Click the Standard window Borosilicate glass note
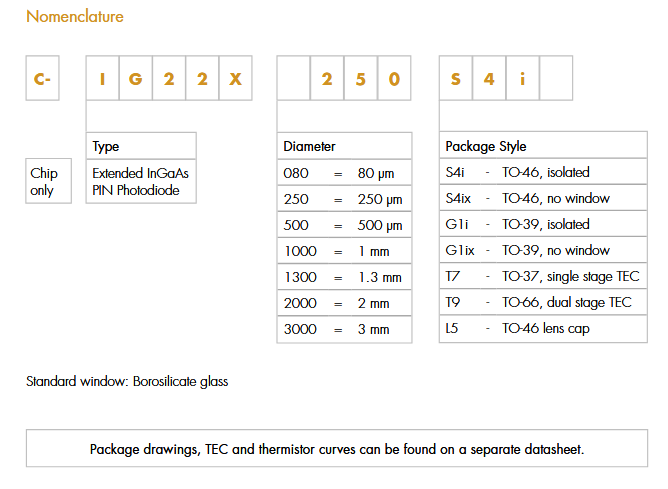The width and height of the screenshot is (668, 489). point(127,382)
